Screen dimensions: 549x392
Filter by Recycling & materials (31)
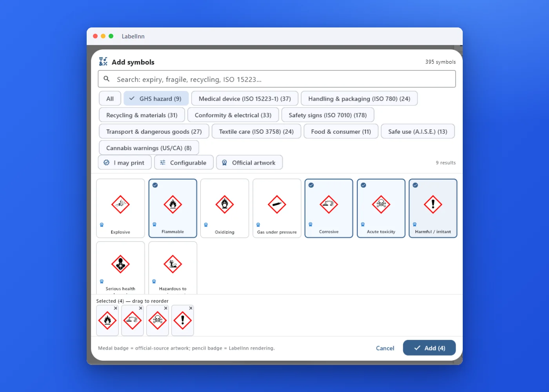[142, 115]
